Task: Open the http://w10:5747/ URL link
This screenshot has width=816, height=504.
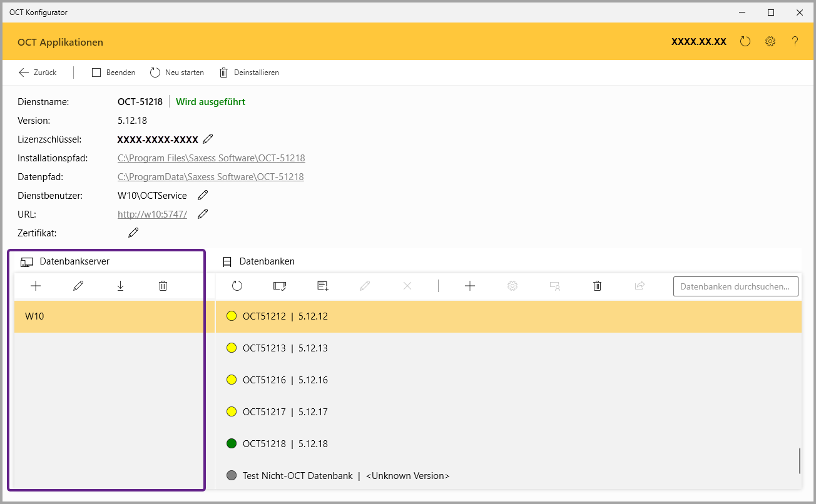Action: (x=152, y=214)
